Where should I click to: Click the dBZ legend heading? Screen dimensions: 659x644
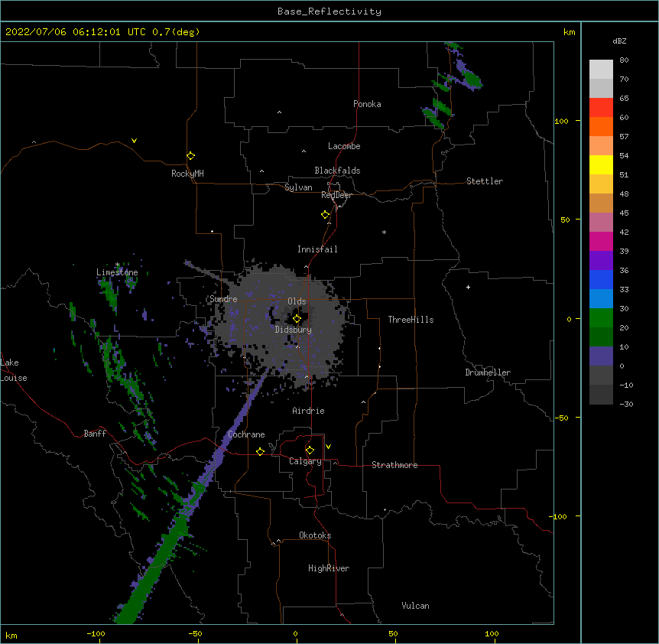click(x=619, y=41)
